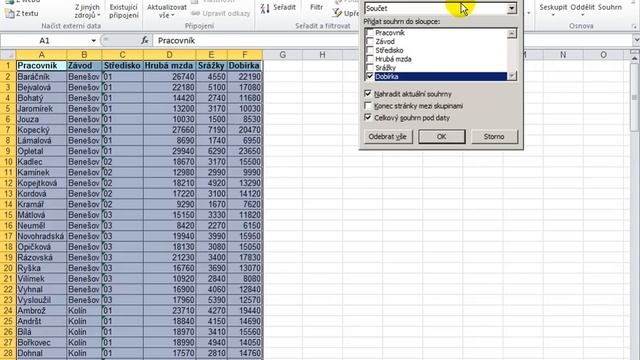The width and height of the screenshot is (640, 360).
Task: Click the Odebrat vše button
Action: click(387, 137)
